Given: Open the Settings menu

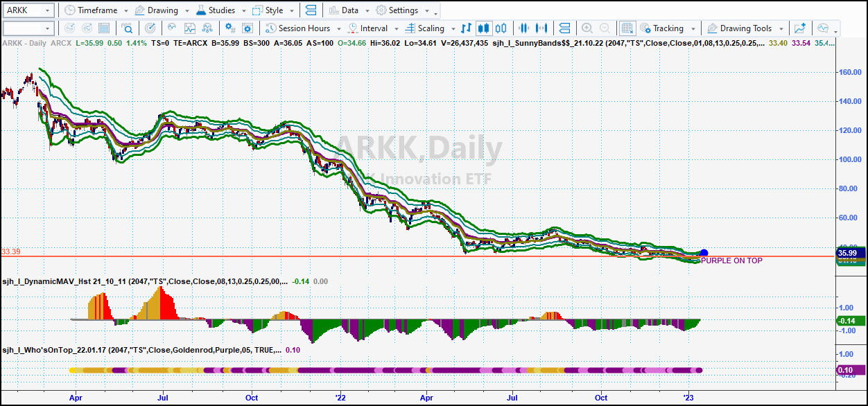Looking at the screenshot, I should 397,10.
